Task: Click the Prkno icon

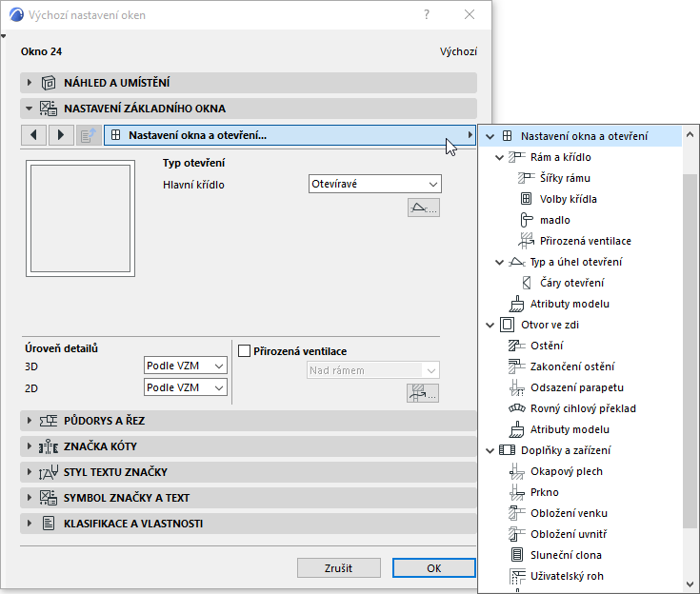Action: 516,492
